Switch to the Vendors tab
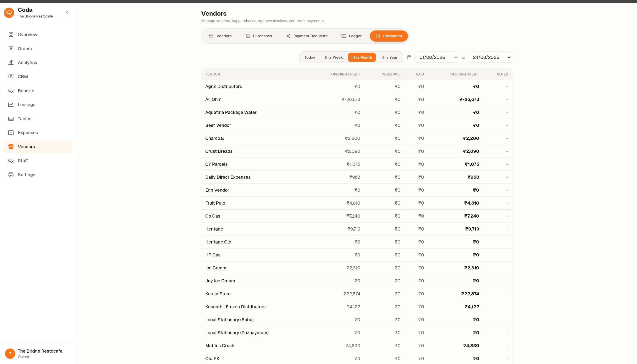The image size is (637, 364). (x=220, y=36)
